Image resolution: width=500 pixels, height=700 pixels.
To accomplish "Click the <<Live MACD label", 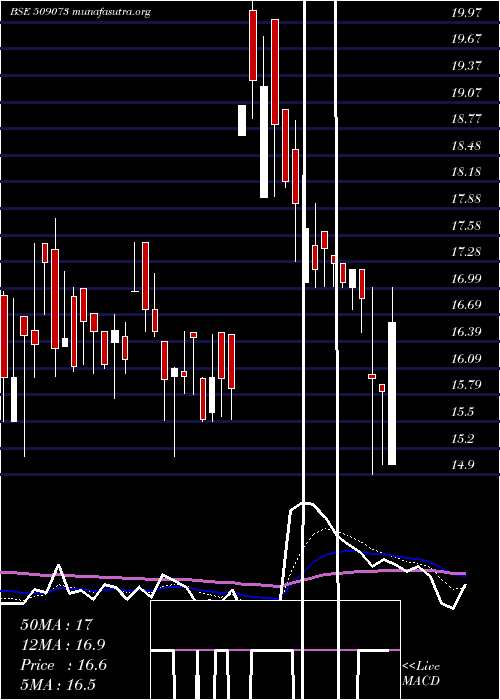I will coord(421,673).
